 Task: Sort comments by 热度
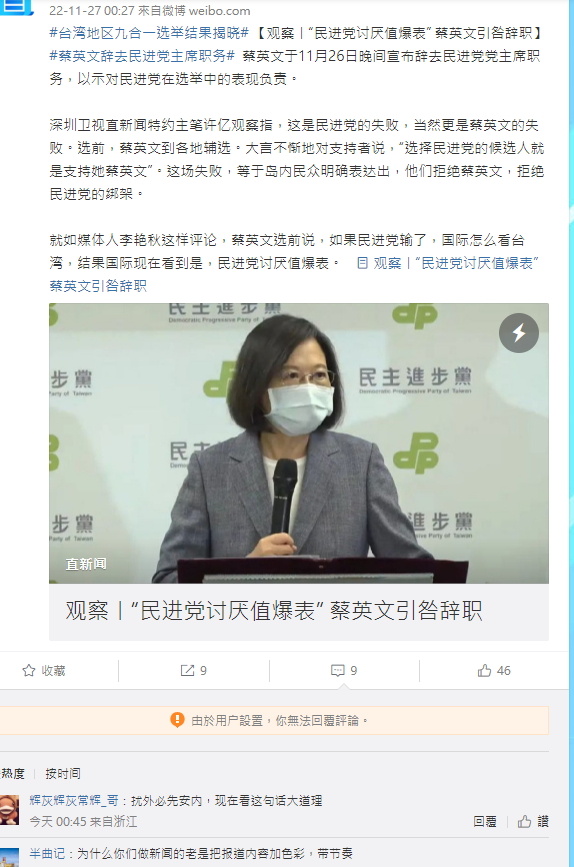pos(12,774)
